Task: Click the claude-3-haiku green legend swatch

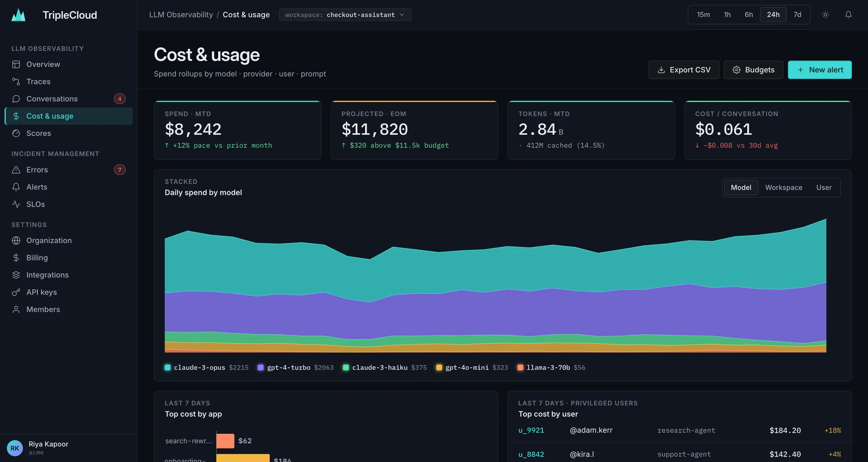Action: (x=346, y=367)
